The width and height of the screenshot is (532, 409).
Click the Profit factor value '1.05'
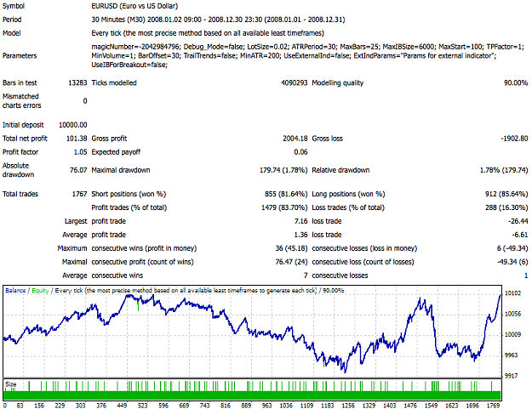coord(80,152)
